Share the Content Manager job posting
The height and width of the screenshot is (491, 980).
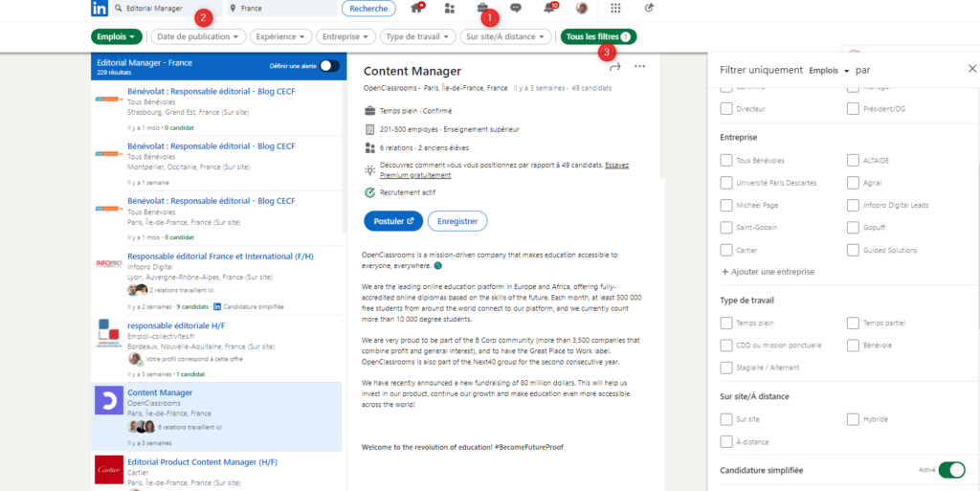[x=615, y=66]
